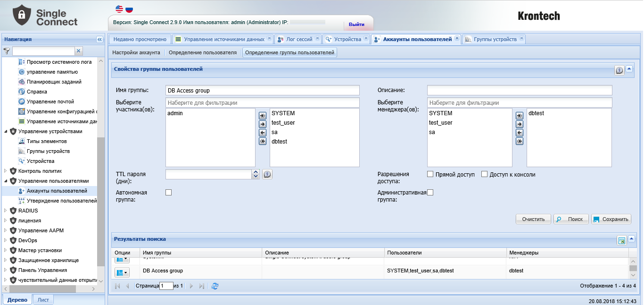Remove all members with bottom left arrow button
Viewport: 644px width, 305px height.
coord(263,141)
